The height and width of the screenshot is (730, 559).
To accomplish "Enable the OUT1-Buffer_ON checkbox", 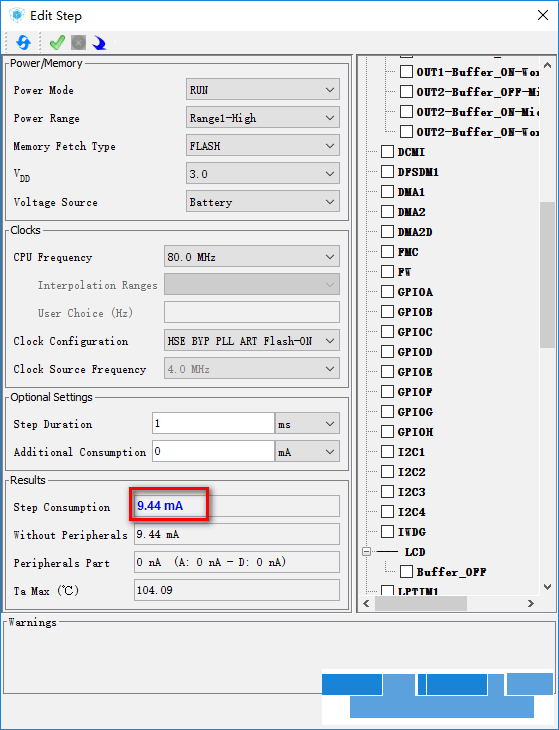I will click(406, 71).
